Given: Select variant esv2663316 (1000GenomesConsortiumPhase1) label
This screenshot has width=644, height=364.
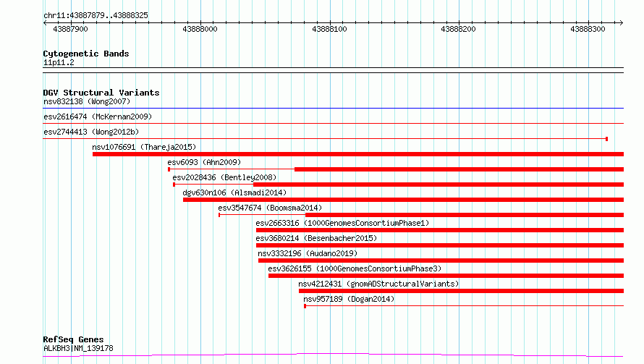Looking at the screenshot, I should (342, 223).
